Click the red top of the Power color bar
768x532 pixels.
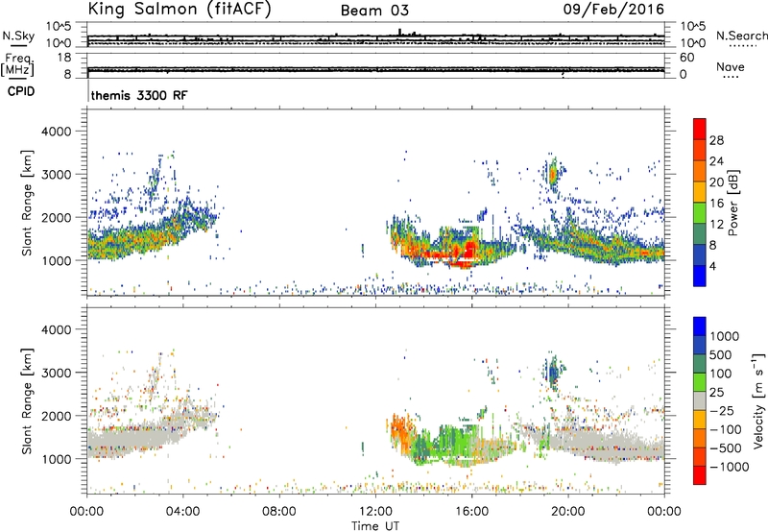click(x=700, y=129)
